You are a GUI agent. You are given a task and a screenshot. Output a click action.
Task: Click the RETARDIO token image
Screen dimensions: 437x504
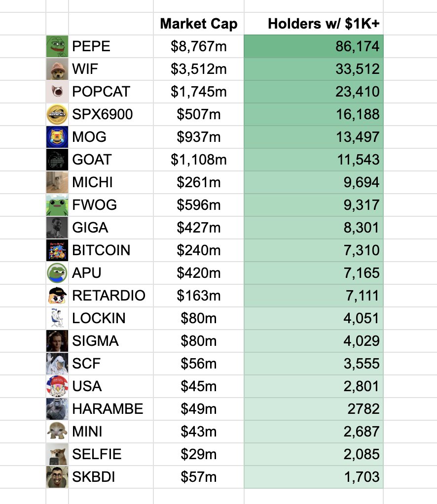click(57, 296)
